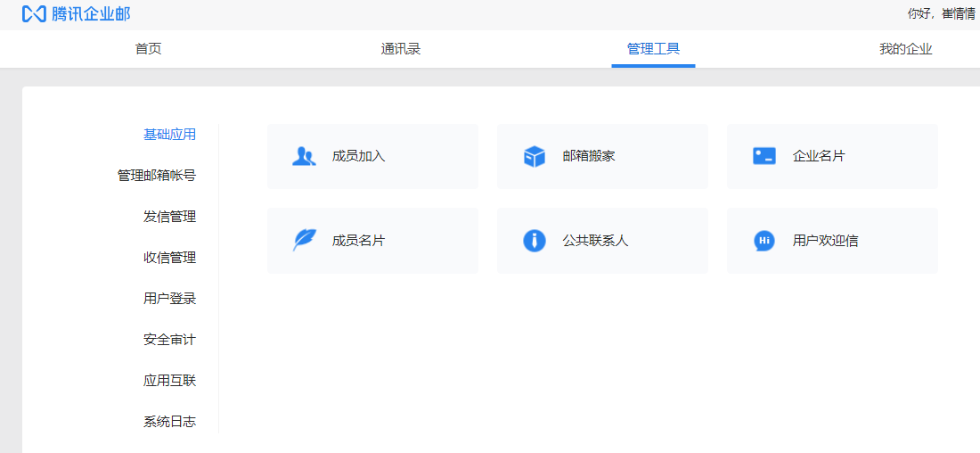Switch to the 通讯录 tab
Viewport: 980px width, 453px height.
400,49
